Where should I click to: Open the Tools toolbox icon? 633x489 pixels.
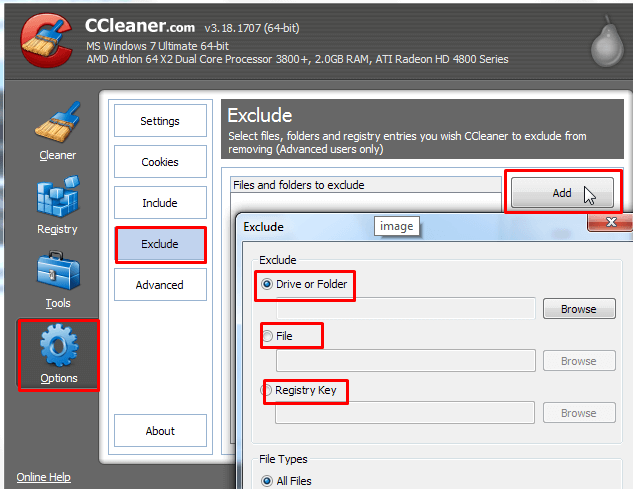click(x=58, y=271)
